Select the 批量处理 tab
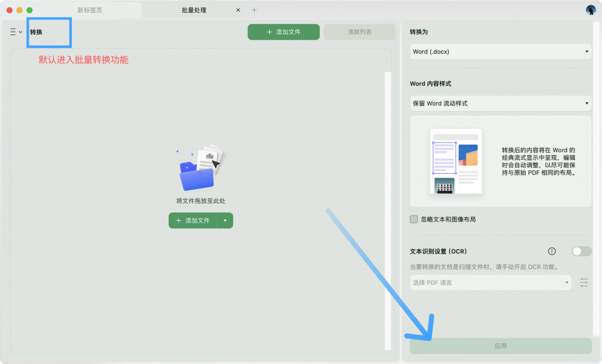602x364 pixels. point(194,11)
